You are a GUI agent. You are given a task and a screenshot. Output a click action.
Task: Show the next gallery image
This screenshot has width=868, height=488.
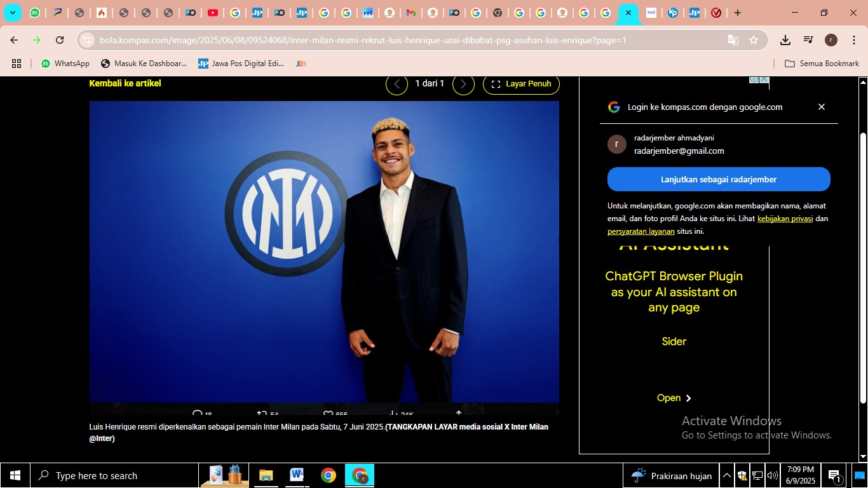463,84
